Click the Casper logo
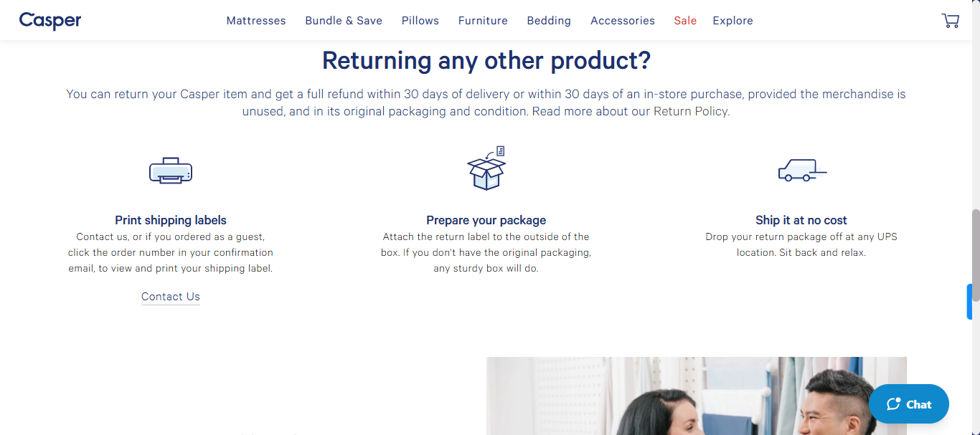980x435 pixels. [50, 21]
